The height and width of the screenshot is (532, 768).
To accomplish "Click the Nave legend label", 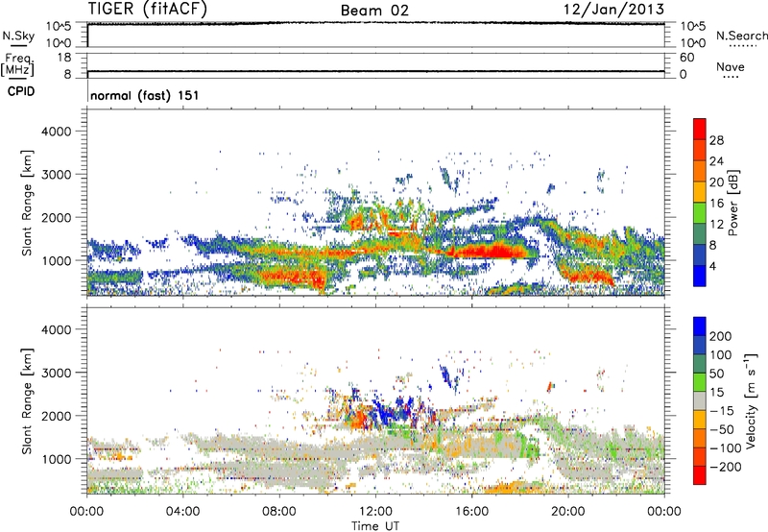I will coord(731,66).
